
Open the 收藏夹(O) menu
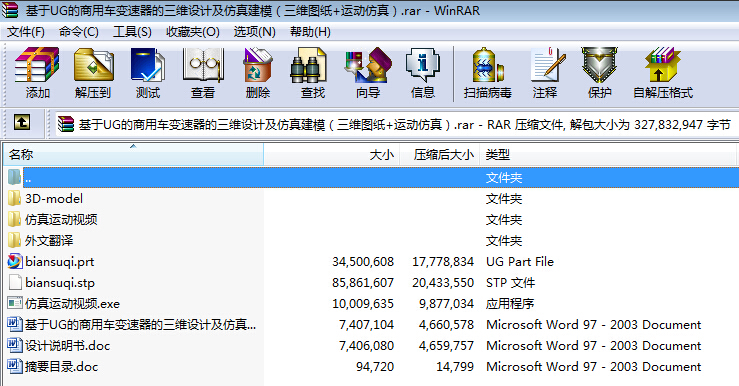pyautogui.click(x=193, y=32)
